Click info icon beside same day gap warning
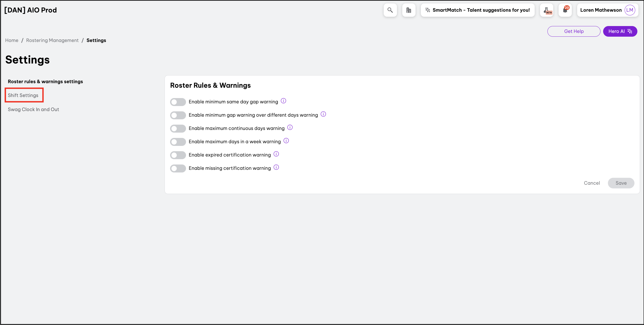 [283, 101]
